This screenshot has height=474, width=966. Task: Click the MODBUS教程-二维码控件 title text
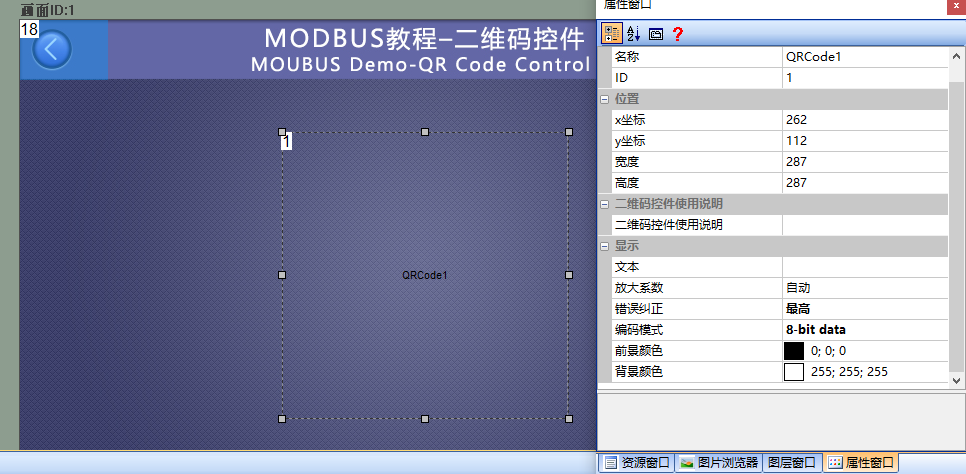[424, 39]
